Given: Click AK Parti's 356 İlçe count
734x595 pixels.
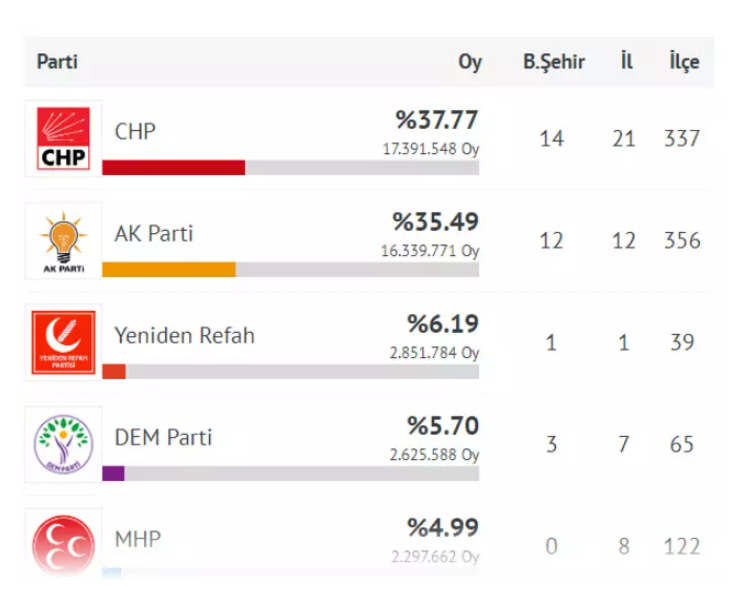Looking at the screenshot, I should pos(683,241).
